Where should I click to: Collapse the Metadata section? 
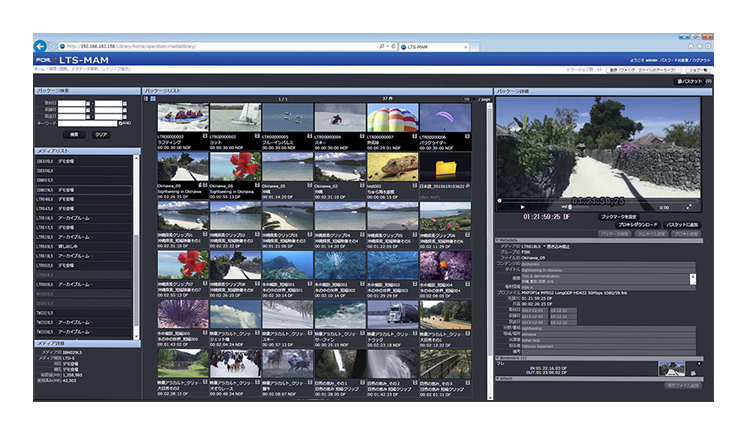498,240
